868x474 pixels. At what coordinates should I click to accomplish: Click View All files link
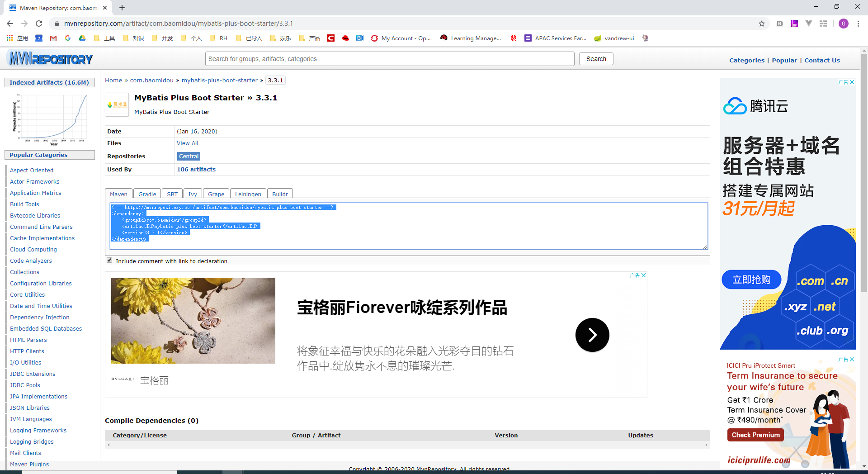188,143
